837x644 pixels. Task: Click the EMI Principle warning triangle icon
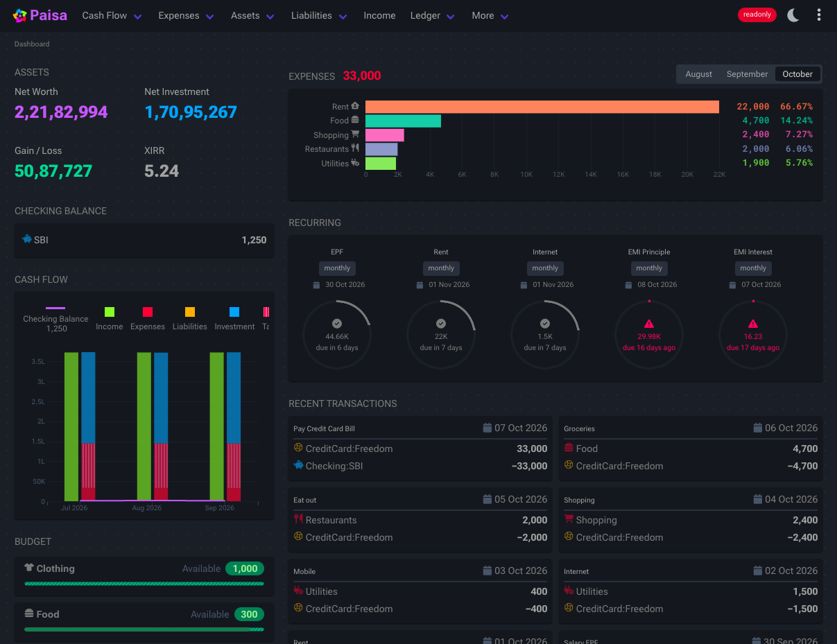click(x=649, y=324)
